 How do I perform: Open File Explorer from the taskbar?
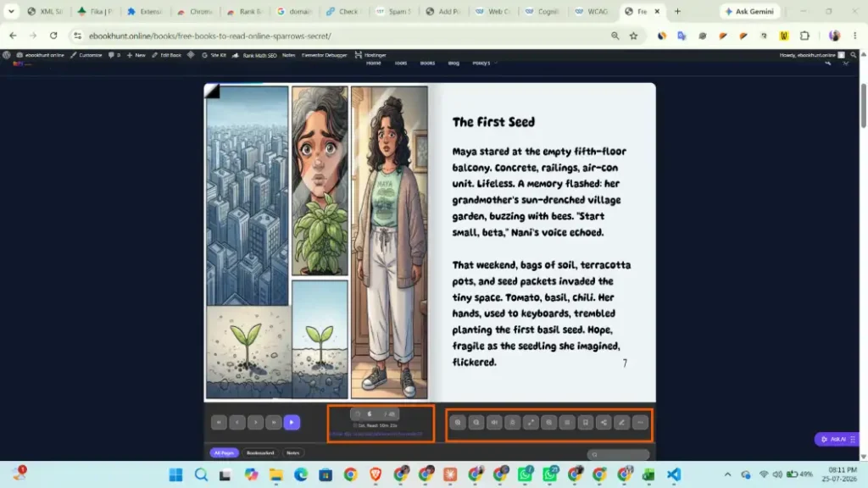pos(275,474)
